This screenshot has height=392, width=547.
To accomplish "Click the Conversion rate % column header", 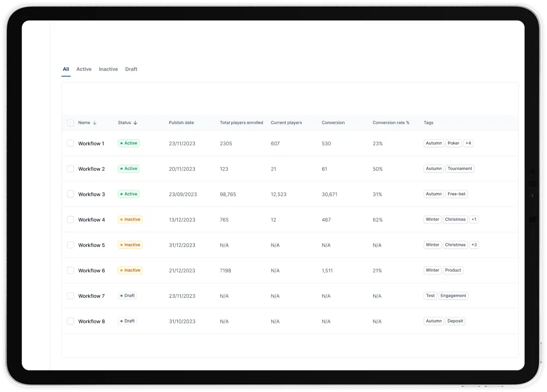I will 391,123.
